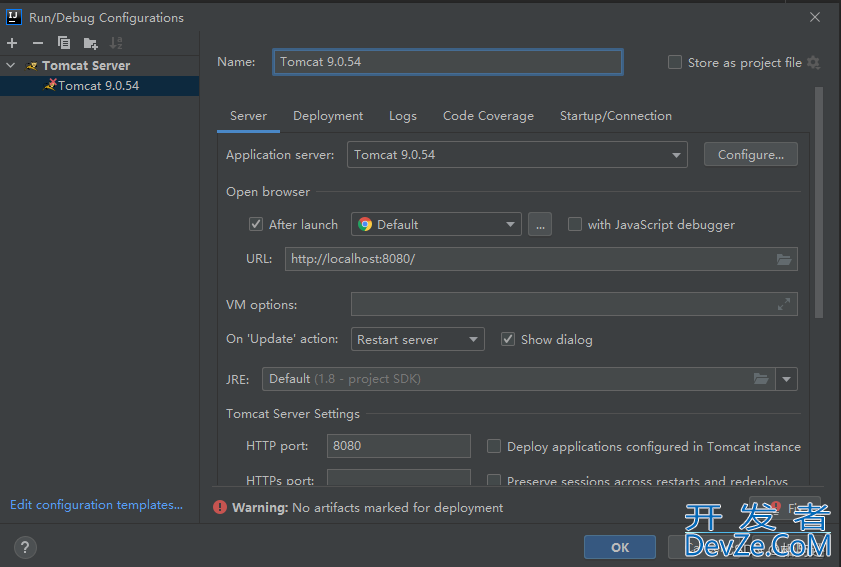Select Tomcat 9.0.54 in configuration tree
This screenshot has width=841, height=567.
pyautogui.click(x=99, y=86)
